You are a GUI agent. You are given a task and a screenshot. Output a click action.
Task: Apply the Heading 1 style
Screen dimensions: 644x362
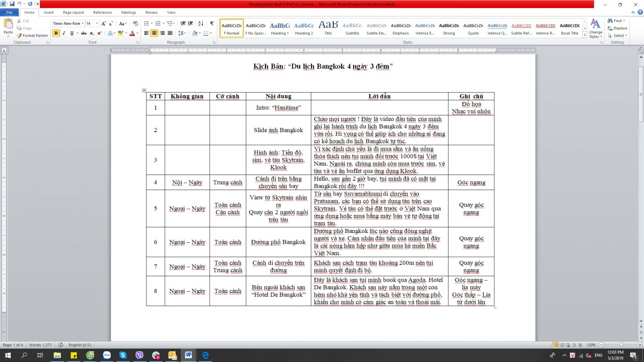click(x=280, y=28)
